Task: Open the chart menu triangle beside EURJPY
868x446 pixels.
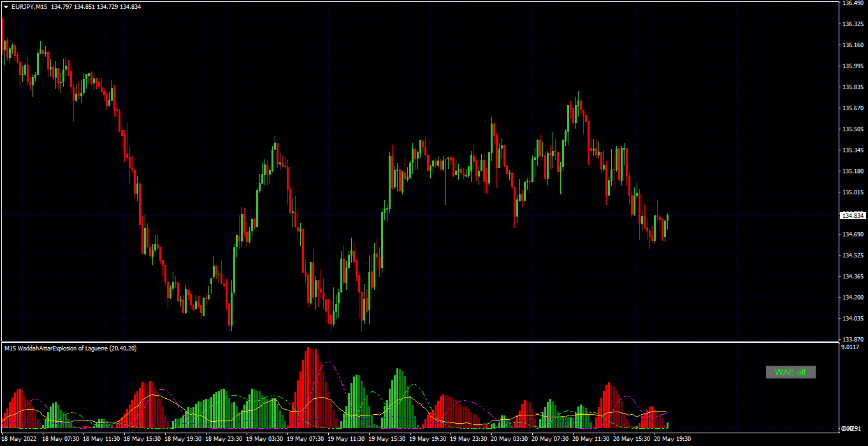Action: (6, 6)
